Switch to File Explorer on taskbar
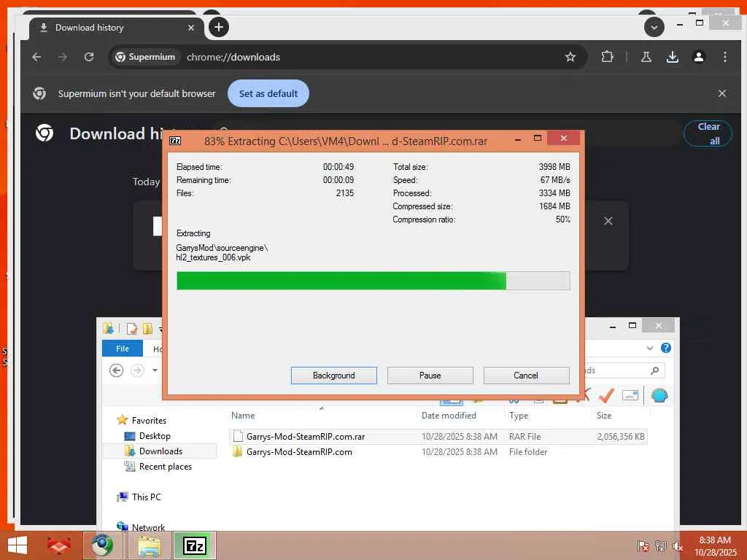The image size is (747, 560). click(149, 545)
